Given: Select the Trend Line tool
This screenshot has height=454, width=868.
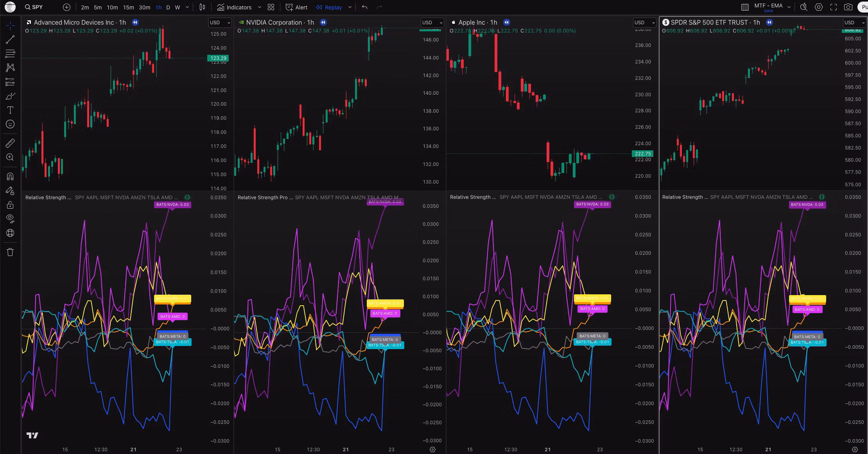Looking at the screenshot, I should click(x=11, y=39).
